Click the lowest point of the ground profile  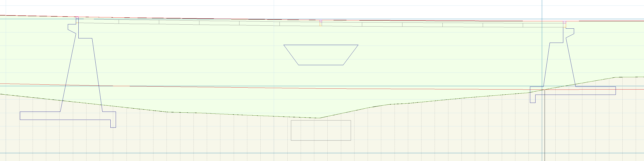[319, 118]
